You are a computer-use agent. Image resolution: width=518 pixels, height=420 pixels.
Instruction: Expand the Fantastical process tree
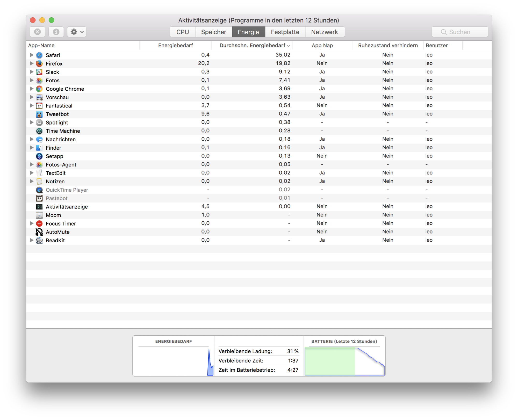pos(32,105)
